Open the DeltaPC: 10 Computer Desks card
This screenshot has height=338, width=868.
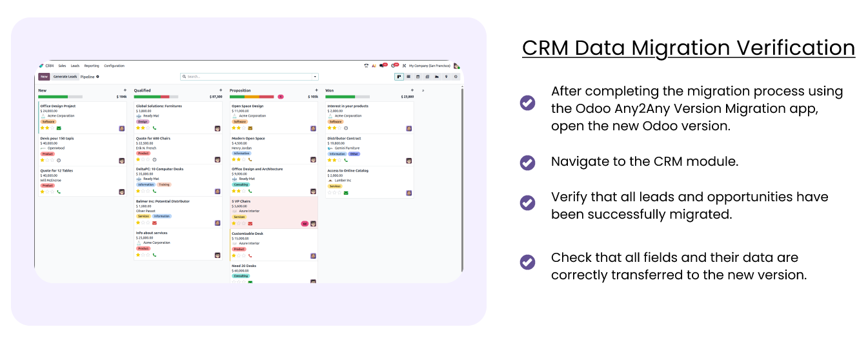pos(178,179)
